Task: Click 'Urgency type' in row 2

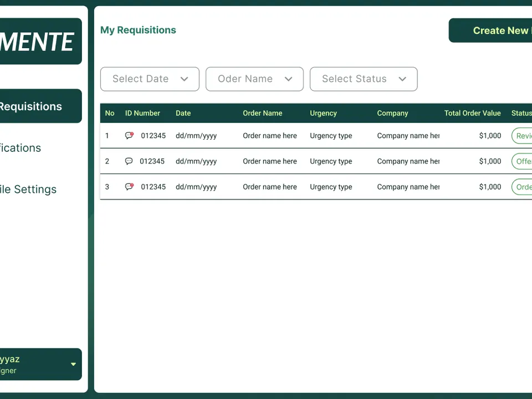Action: 331,161
